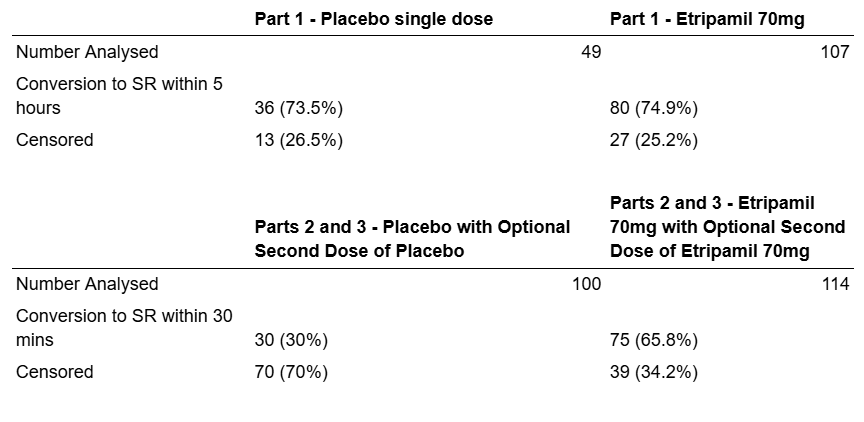
Task: Select the first 'Number Analysed' row label
Action: tap(87, 52)
